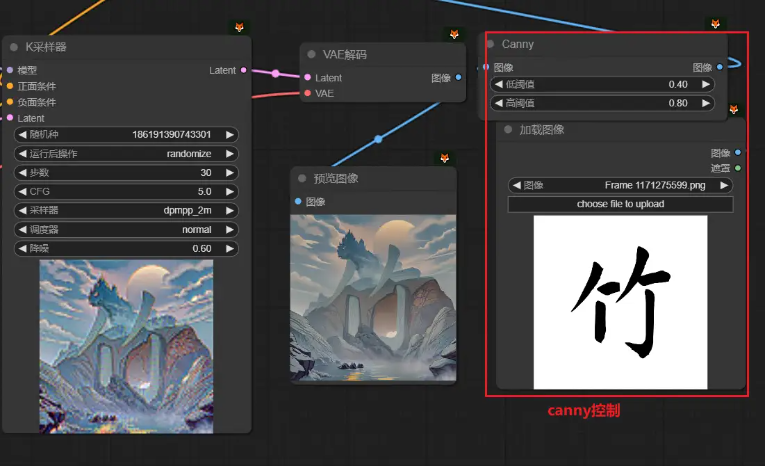Click the fox badge above the Canny node
The width and height of the screenshot is (765, 466).
coord(715,24)
